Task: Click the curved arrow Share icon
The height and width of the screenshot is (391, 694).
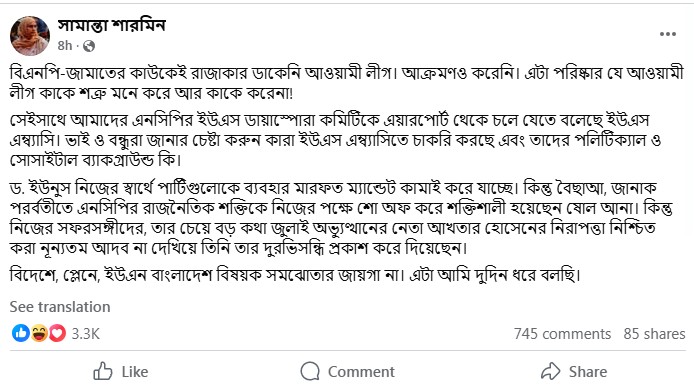Action: (551, 371)
